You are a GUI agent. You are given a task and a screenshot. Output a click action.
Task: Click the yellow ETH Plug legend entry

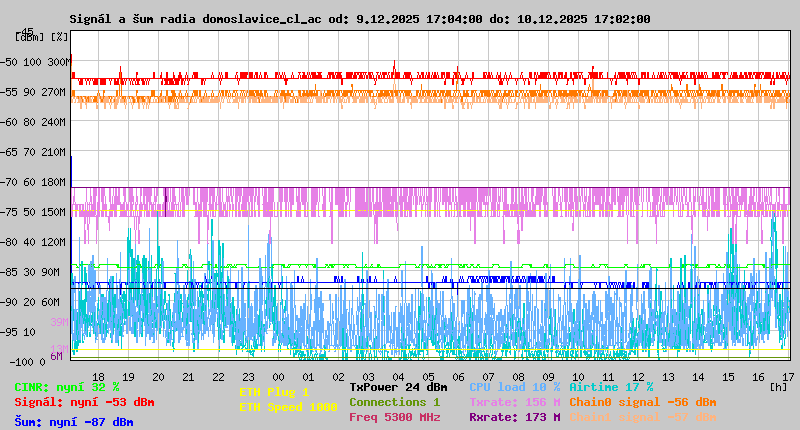(274, 392)
